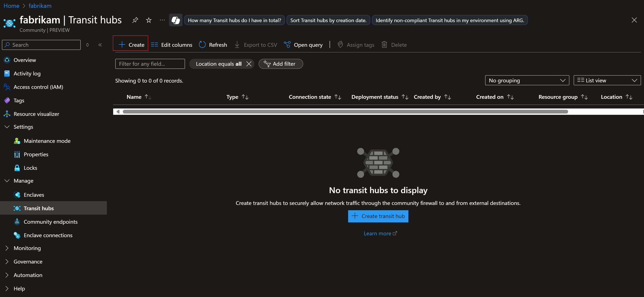Click the scrollbar left arrow
This screenshot has width=644, height=297.
coord(118,112)
